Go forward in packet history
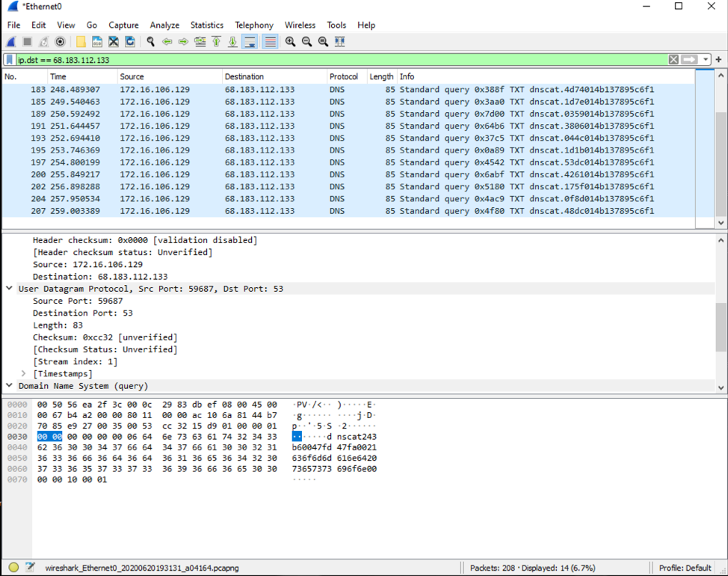 tap(183, 42)
